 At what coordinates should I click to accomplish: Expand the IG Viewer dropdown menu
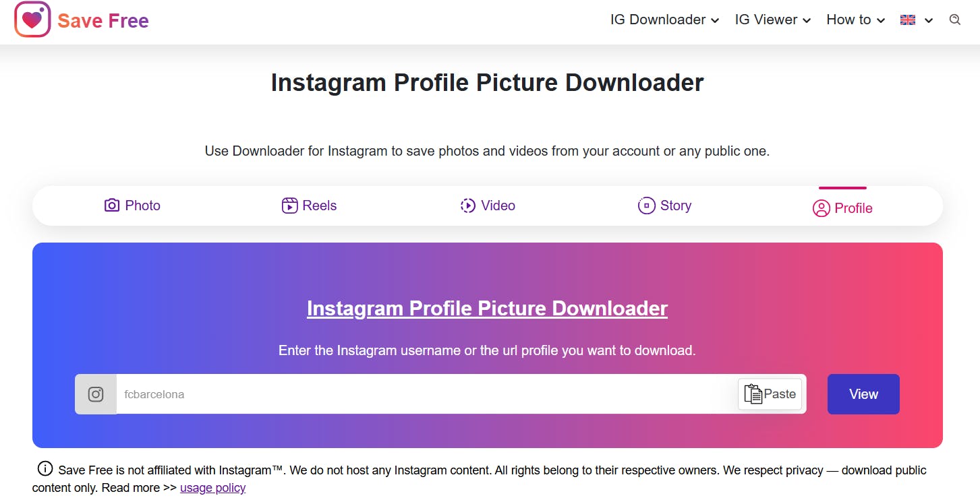click(x=772, y=20)
